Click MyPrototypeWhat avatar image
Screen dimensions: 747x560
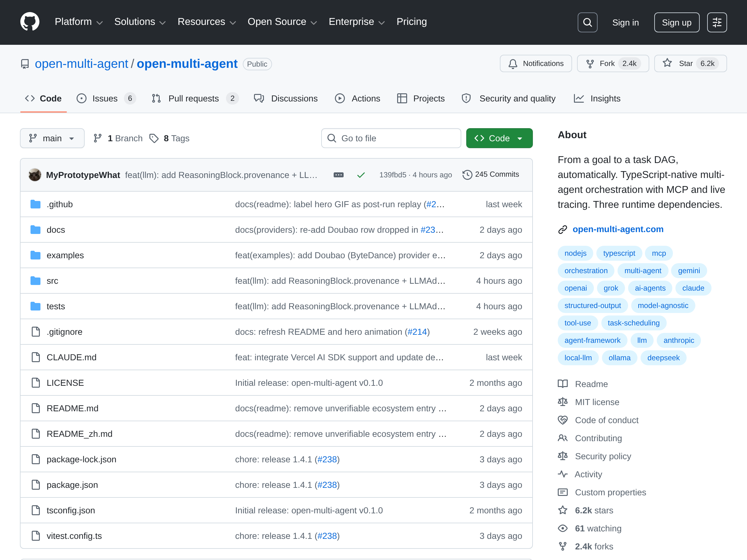coord(35,175)
